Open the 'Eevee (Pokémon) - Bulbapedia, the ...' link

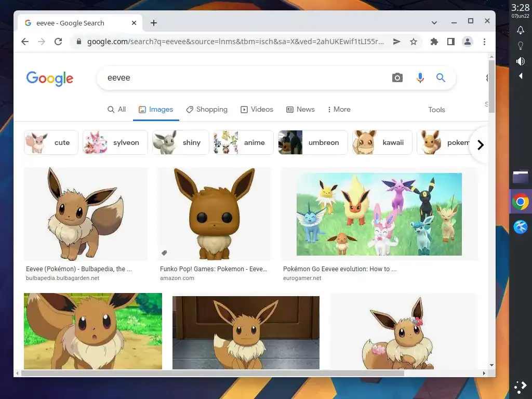point(79,269)
